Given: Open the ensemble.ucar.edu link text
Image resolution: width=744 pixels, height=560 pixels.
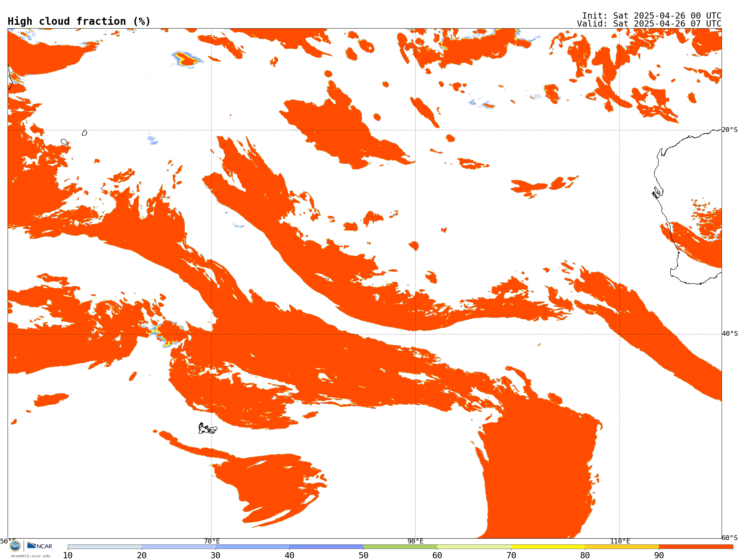Looking at the screenshot, I should click(x=30, y=556).
